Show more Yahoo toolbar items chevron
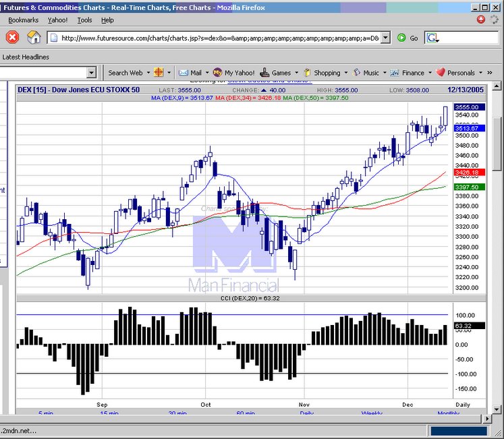This screenshot has height=439, width=504. pyautogui.click(x=490, y=73)
